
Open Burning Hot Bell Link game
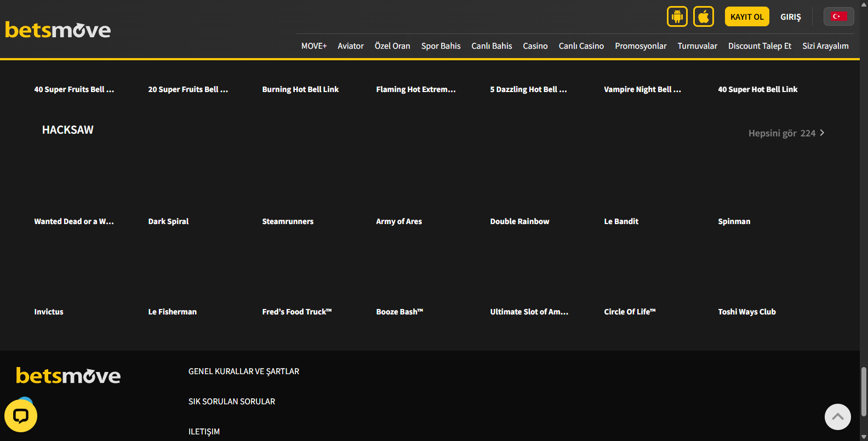pyautogui.click(x=300, y=89)
